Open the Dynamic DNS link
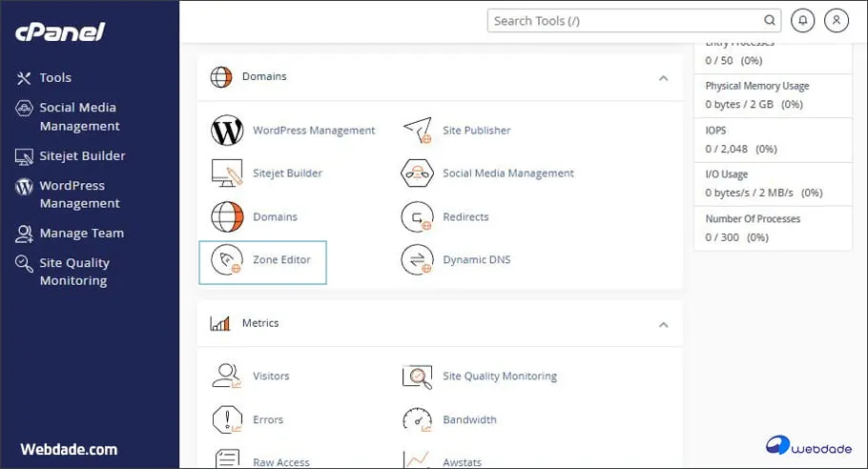 pos(477,259)
